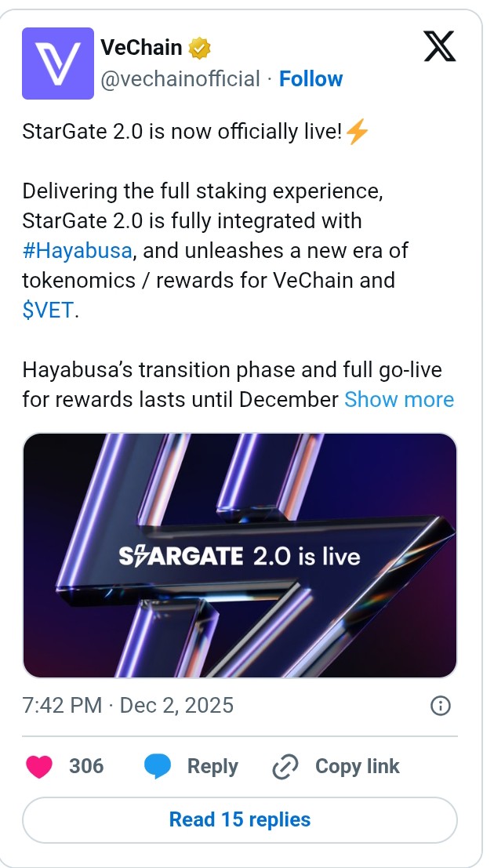
Task: Expand the tweet with Show more
Action: point(399,399)
